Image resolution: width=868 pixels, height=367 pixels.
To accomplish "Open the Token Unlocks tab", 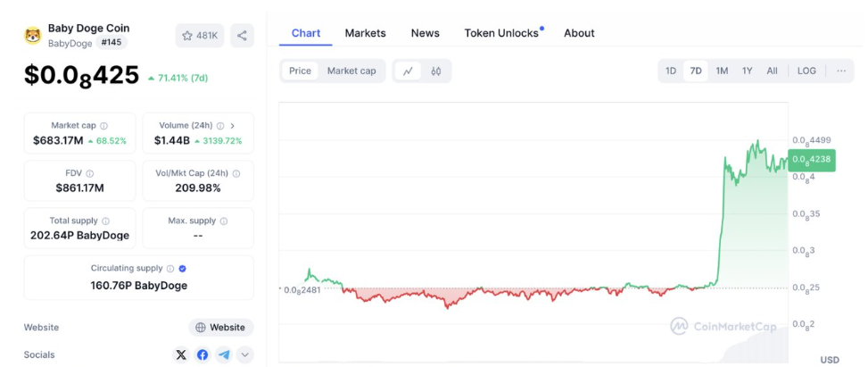I will [x=501, y=33].
